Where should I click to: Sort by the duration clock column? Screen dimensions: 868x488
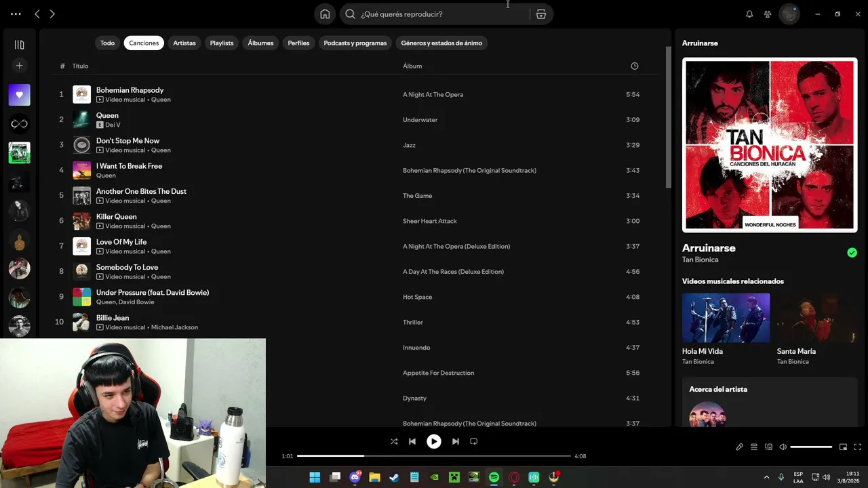(635, 66)
